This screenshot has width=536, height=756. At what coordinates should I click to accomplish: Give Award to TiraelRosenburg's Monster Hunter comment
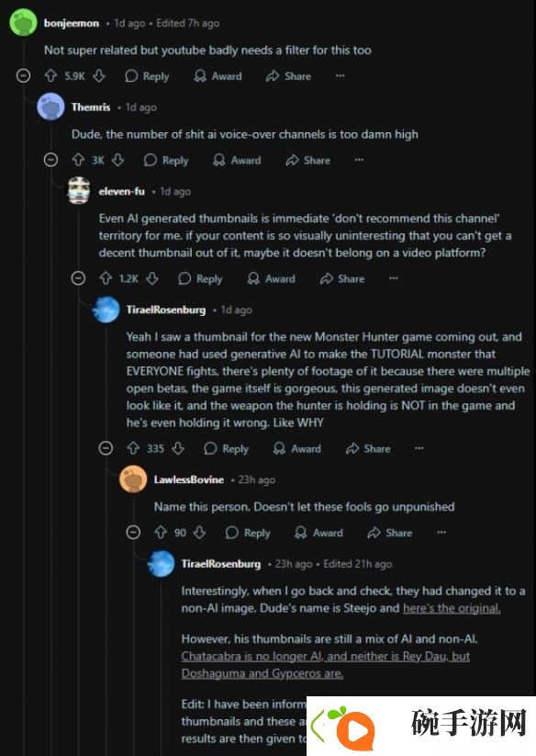[296, 449]
